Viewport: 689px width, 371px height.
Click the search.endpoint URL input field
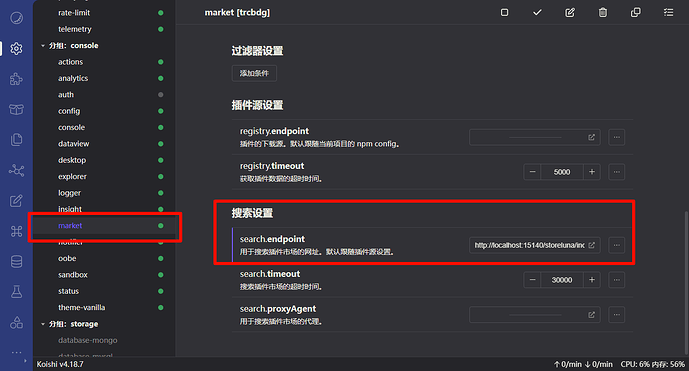[534, 245]
